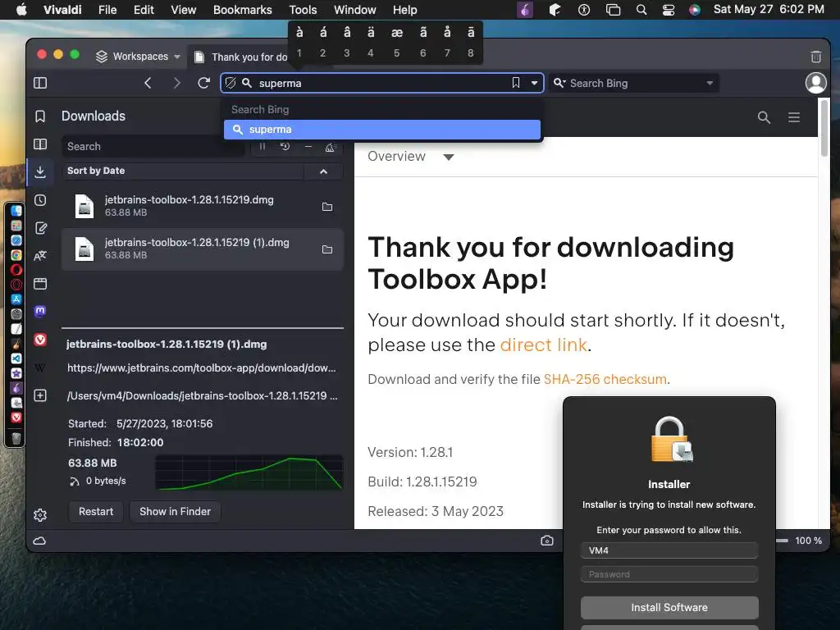The image size is (840, 630).
Task: Open the Reading List panel icon
Action: [40, 144]
